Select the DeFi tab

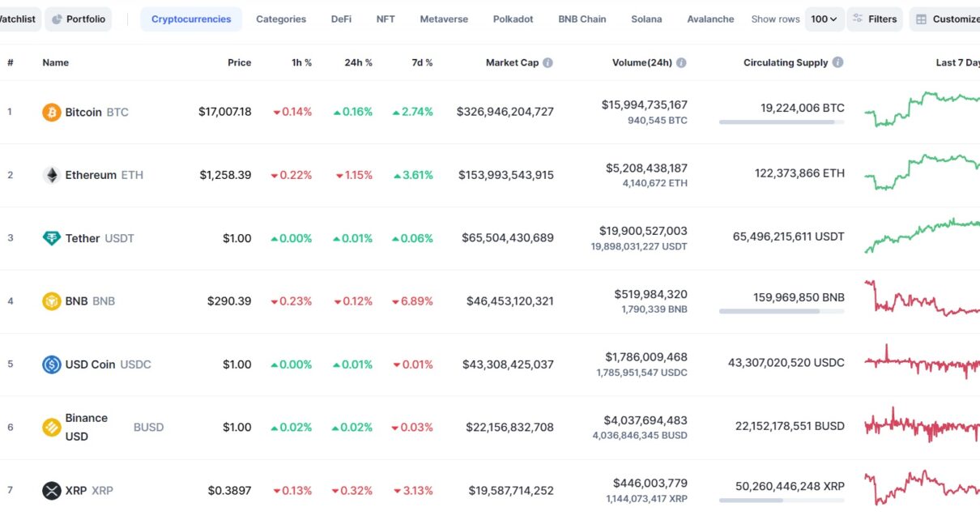pyautogui.click(x=341, y=19)
